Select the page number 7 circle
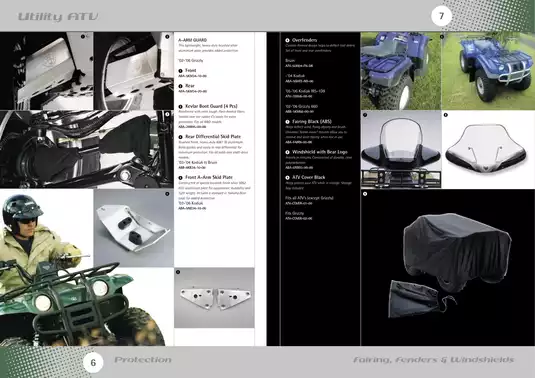The height and width of the screenshot is (378, 535). 442,16
